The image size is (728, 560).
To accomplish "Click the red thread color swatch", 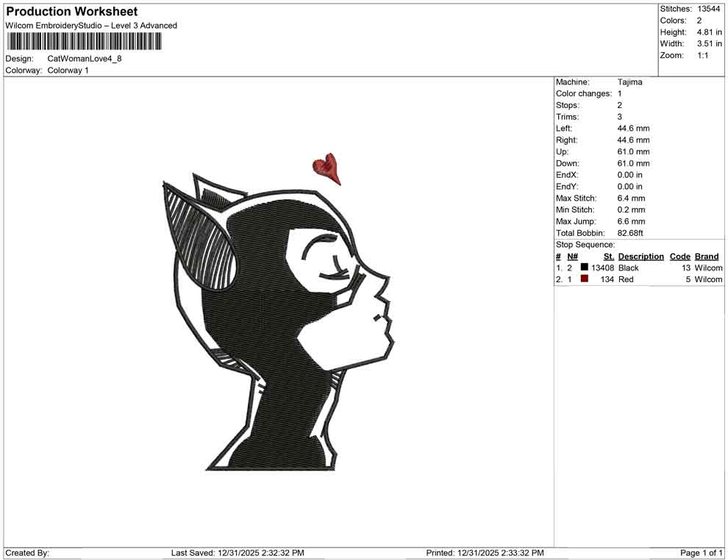I will pos(584,279).
